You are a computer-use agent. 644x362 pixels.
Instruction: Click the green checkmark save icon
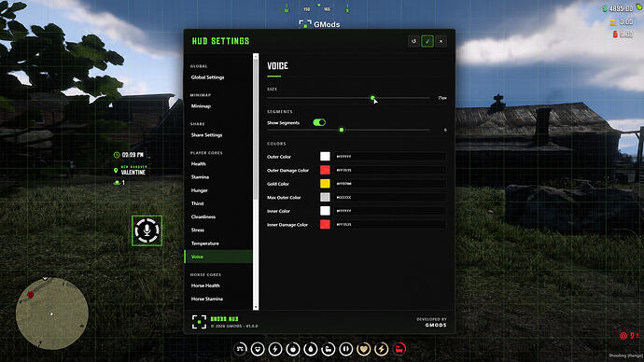pos(427,41)
